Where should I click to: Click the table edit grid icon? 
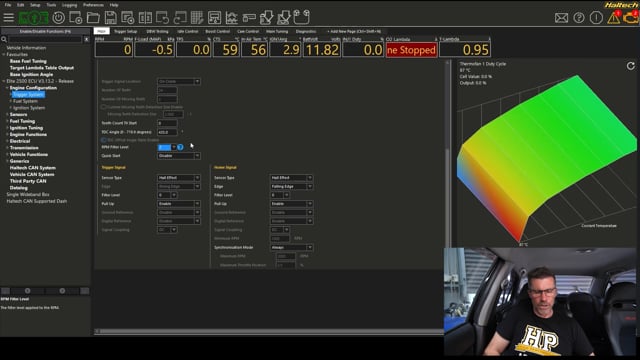197,18
